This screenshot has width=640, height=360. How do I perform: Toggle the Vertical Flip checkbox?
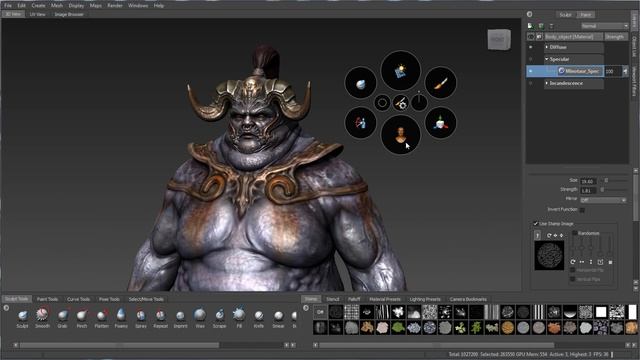tap(572, 279)
